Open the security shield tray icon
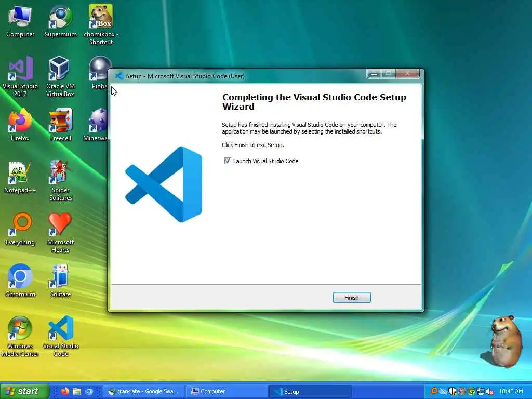Viewport: 532px width, 399px height. click(453, 391)
